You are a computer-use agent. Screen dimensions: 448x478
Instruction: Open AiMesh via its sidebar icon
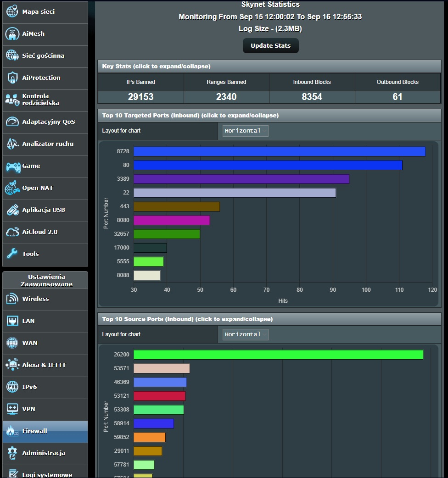coord(12,33)
